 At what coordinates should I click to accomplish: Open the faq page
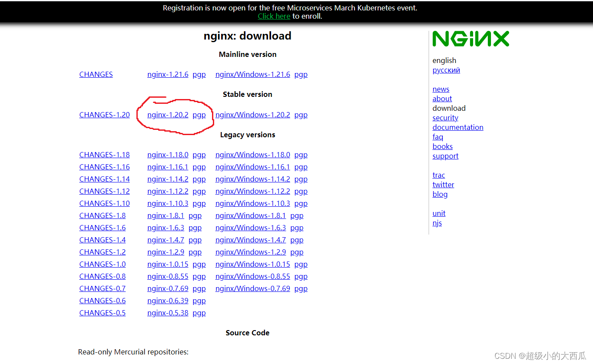438,137
